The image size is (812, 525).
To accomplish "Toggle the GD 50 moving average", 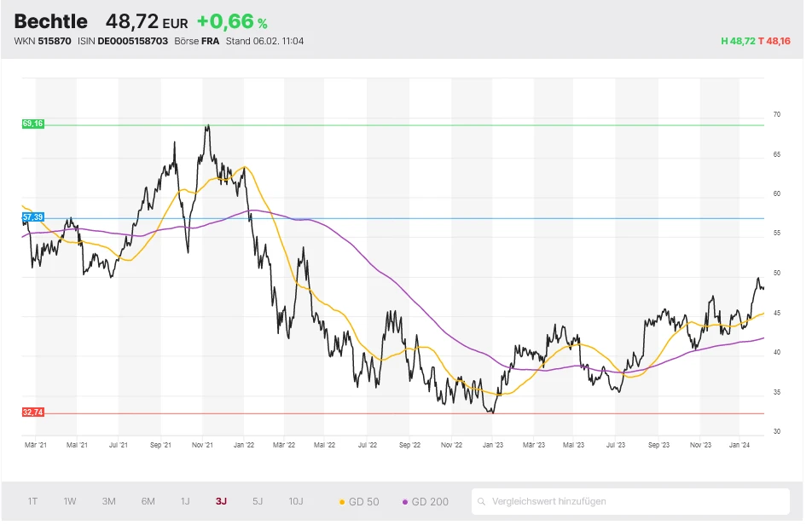I will [358, 501].
